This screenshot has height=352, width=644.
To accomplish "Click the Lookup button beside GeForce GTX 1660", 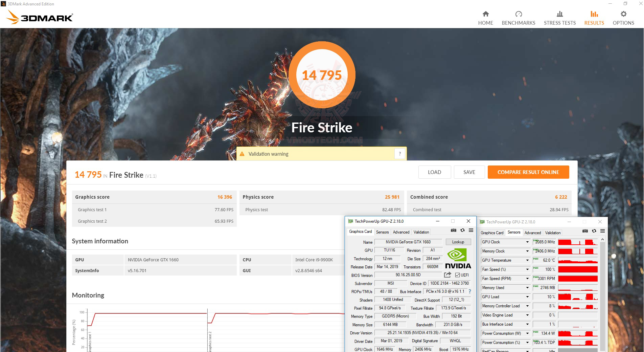I will click(x=458, y=242).
